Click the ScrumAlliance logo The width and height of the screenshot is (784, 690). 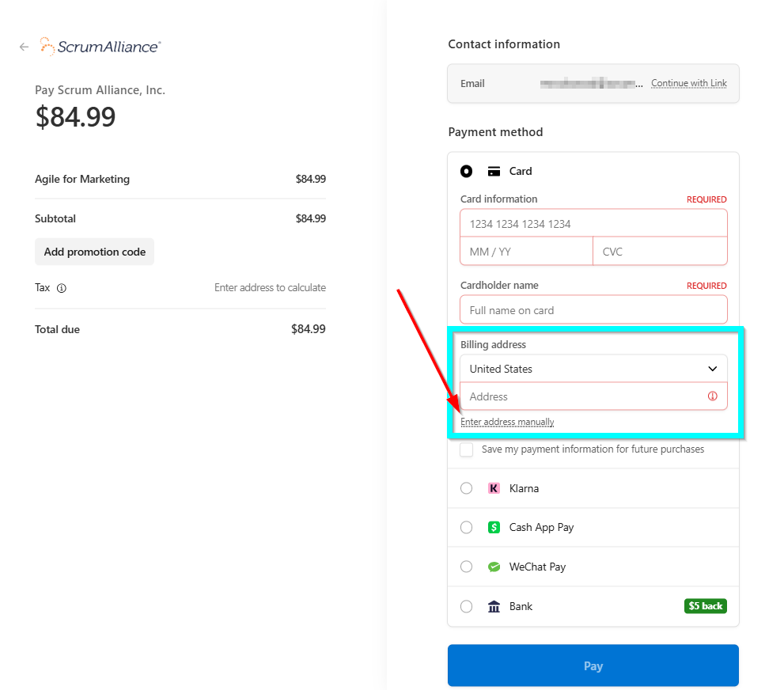point(100,47)
